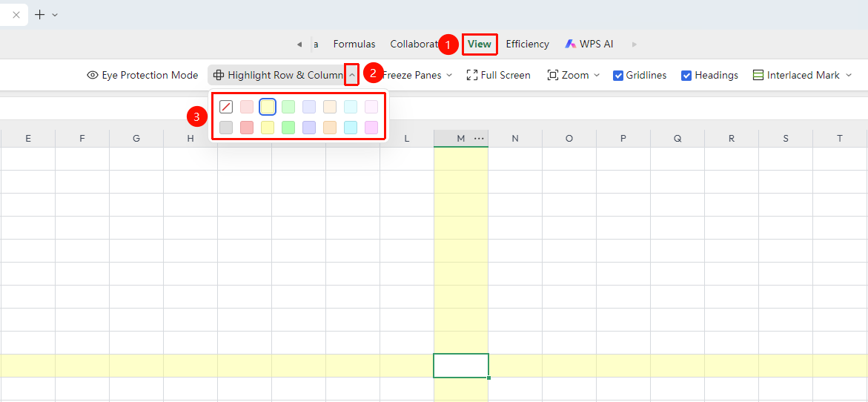The height and width of the screenshot is (402, 868).
Task: Select column H header
Action: 191,139
